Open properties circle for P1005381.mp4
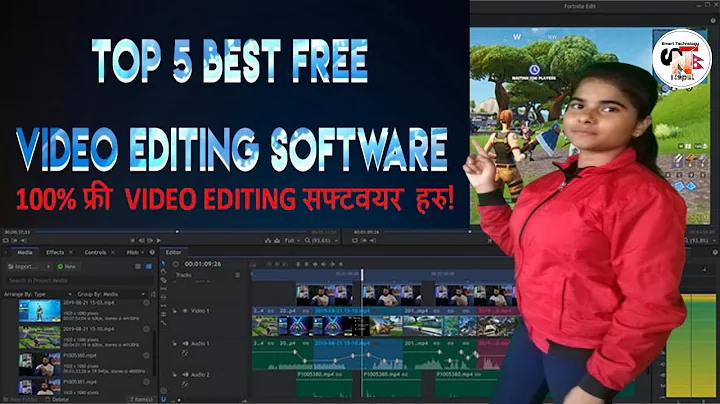The width and height of the screenshot is (720, 404). (146, 382)
